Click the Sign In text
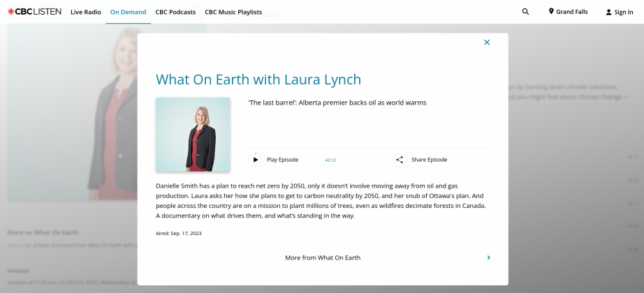 point(624,12)
